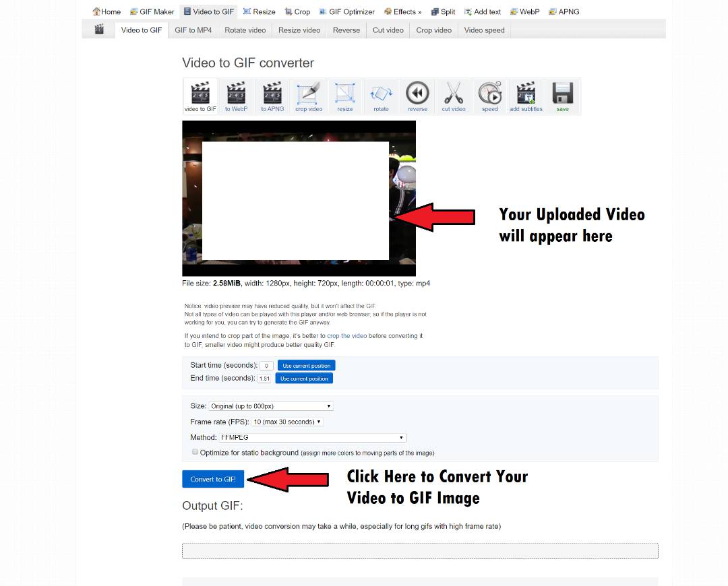The height and width of the screenshot is (586, 728).
Task: Expand the Method FFMPEG dropdown
Action: click(x=313, y=438)
